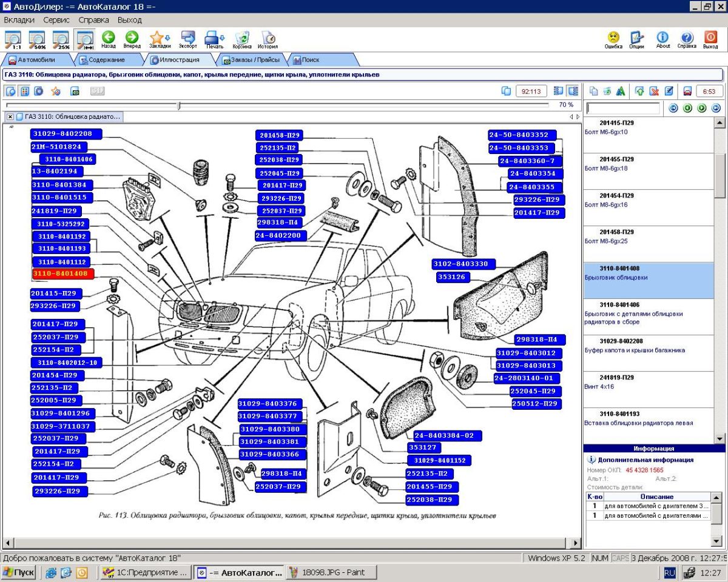This screenshot has width=728, height=582.
Task: Click the copy illustration icon beside 92:113
Action: coord(507,91)
